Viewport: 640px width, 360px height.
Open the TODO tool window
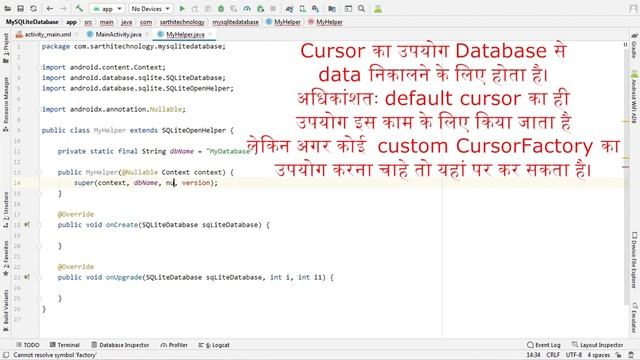27,345
